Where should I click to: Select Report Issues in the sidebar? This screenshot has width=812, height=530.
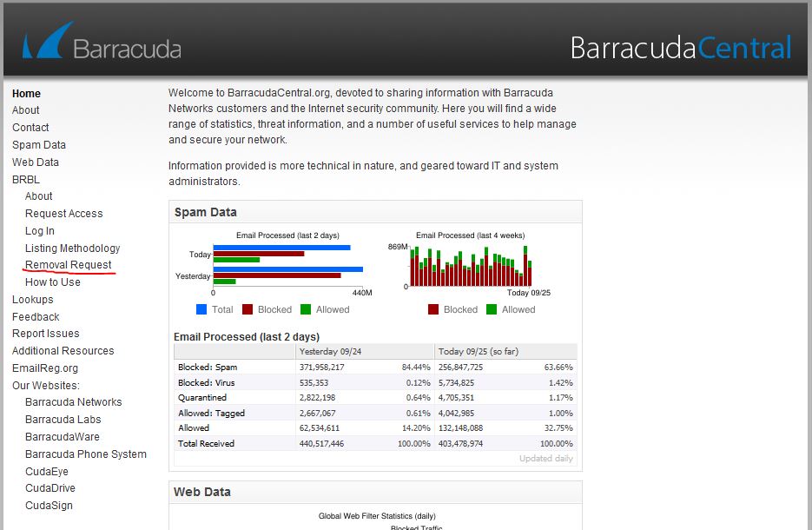pyautogui.click(x=45, y=334)
